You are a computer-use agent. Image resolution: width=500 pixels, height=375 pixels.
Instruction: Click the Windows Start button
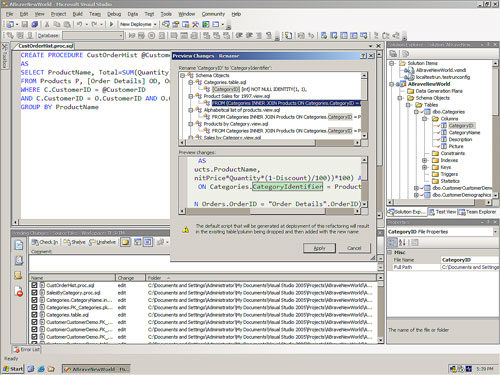tap(13, 369)
